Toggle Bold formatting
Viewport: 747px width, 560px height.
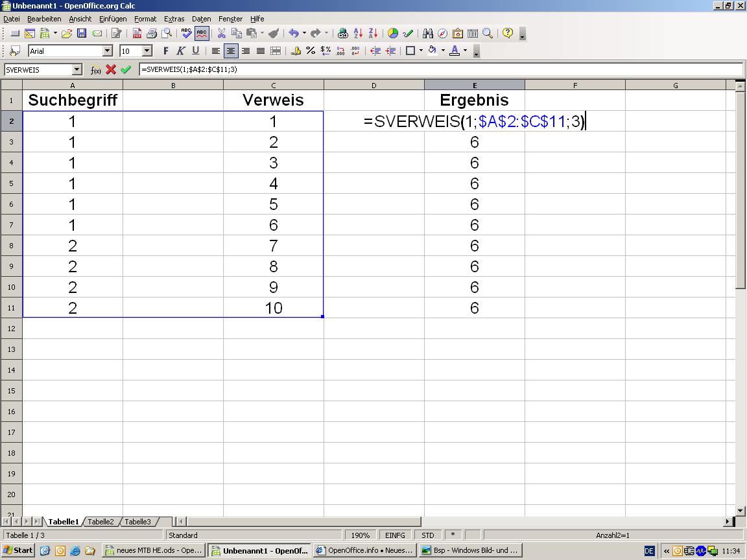166,51
